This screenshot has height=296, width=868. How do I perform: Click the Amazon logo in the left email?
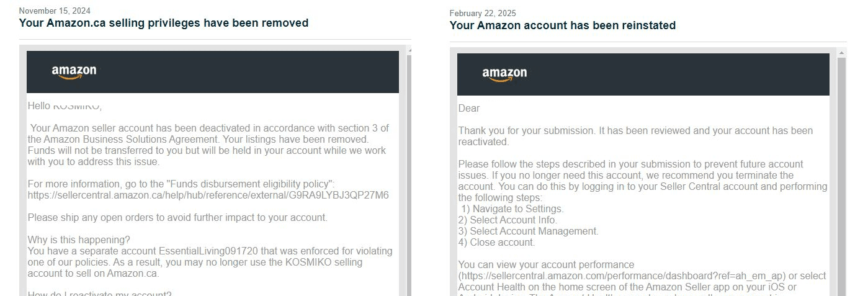click(x=74, y=72)
